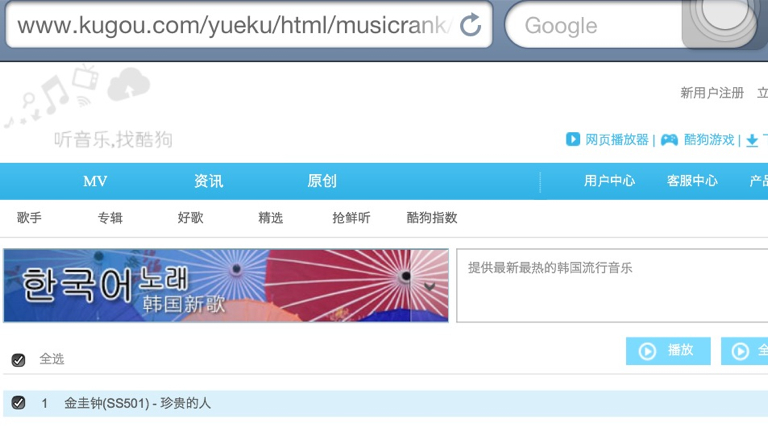
Task: Click the 播放 play button
Action: pos(668,351)
